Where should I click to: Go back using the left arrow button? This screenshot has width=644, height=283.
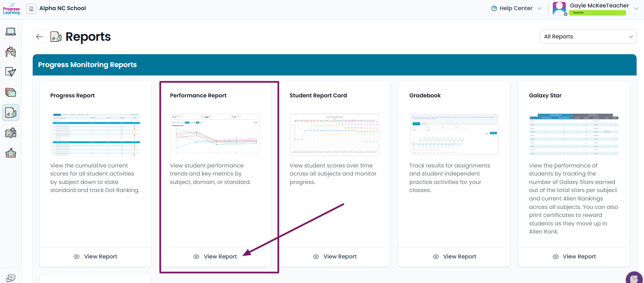[39, 37]
